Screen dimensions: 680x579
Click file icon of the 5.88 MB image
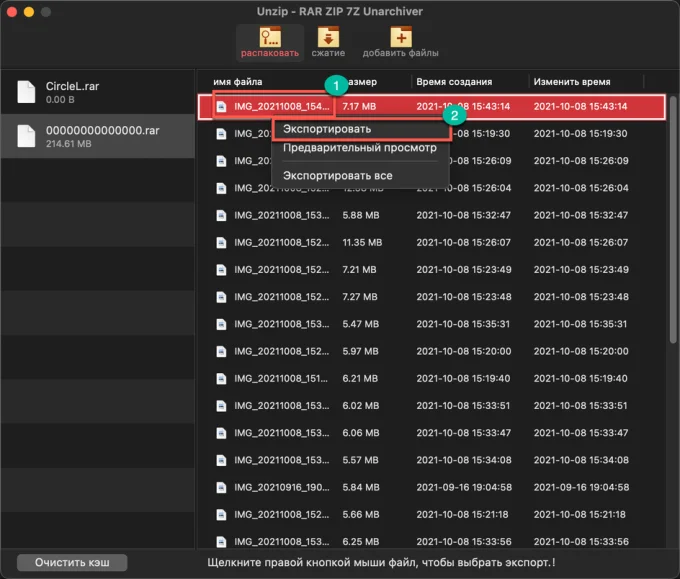point(221,216)
